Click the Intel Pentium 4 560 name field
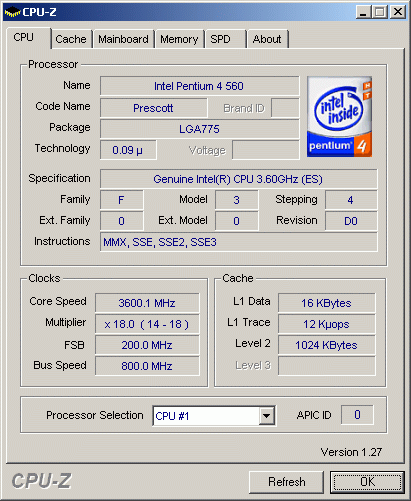 tap(199, 86)
